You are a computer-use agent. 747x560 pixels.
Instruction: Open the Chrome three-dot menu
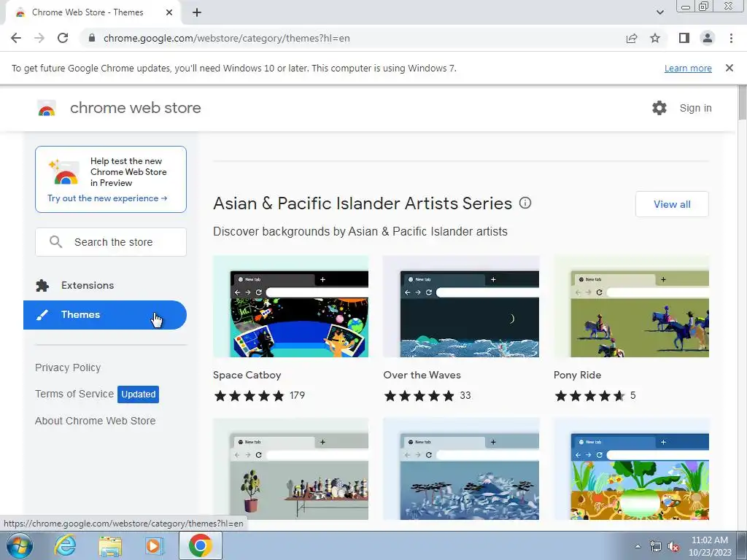pos(731,38)
